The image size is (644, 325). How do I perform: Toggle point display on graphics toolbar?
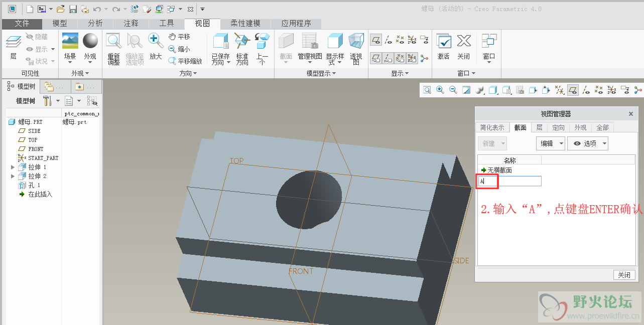[x=599, y=90]
